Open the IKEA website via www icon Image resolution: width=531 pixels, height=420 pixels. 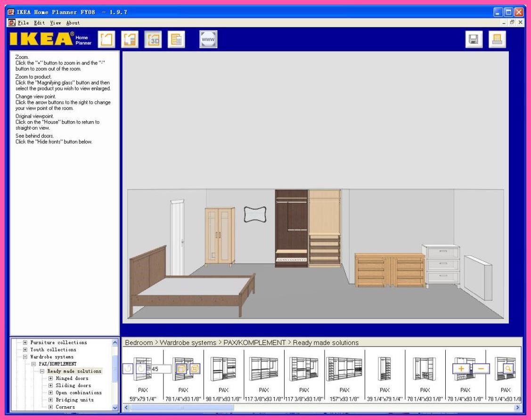coord(207,39)
